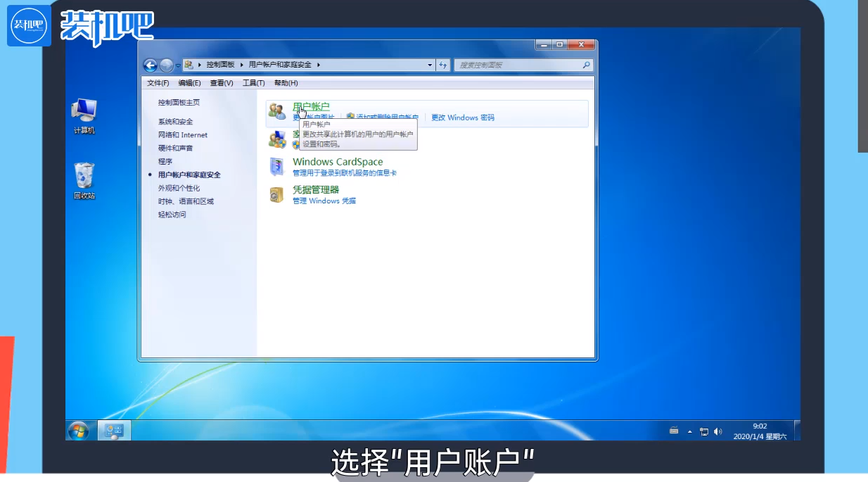
Task: Open the 帮助(H) menu
Action: [286, 83]
